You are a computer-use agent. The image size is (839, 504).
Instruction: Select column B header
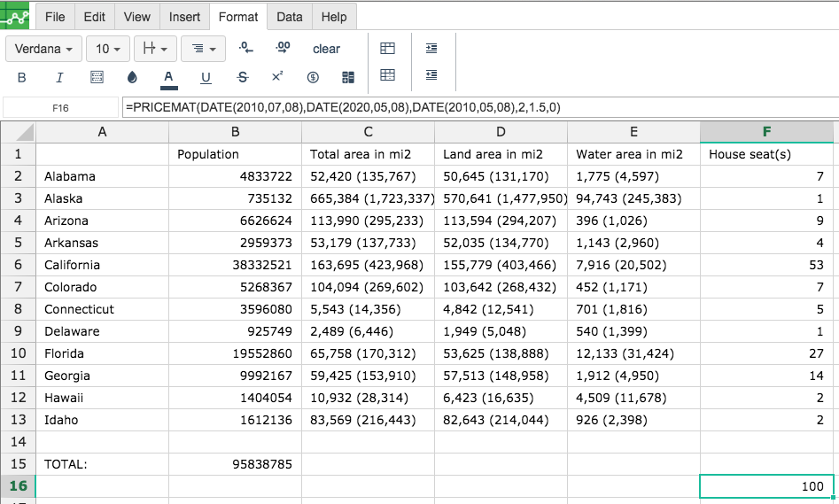click(235, 132)
